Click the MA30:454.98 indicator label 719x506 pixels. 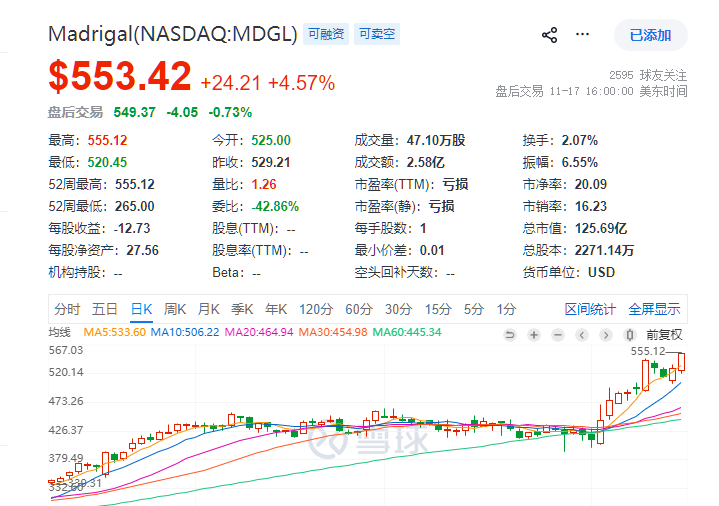[x=333, y=332]
